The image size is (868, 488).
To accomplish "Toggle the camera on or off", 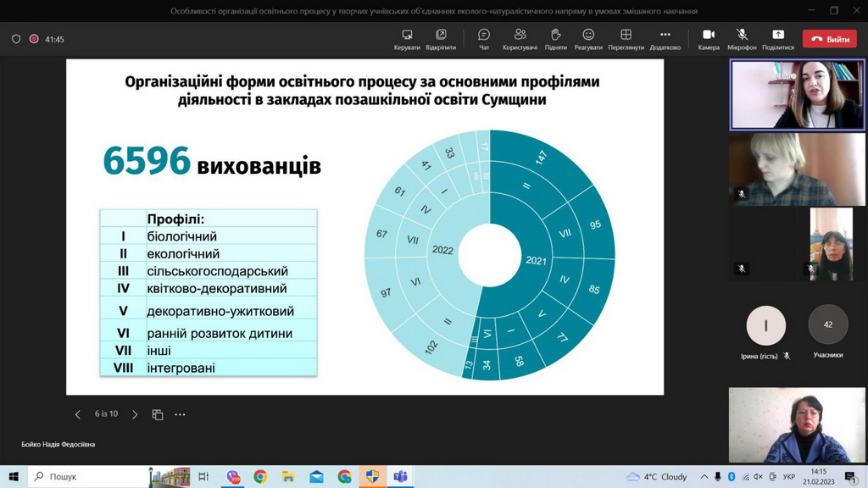I will click(709, 38).
